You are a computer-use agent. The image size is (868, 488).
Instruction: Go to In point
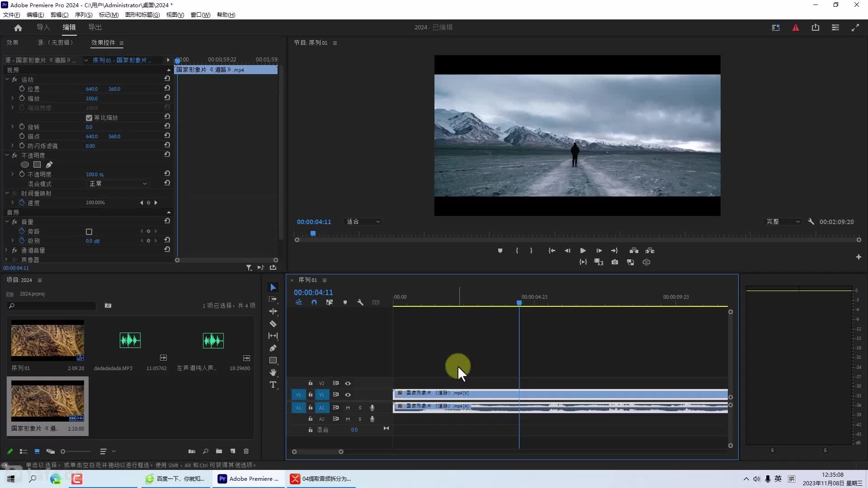552,251
